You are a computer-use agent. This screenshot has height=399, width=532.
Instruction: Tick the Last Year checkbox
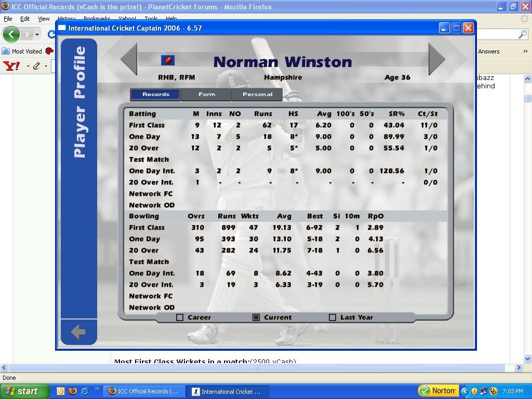coord(332,317)
